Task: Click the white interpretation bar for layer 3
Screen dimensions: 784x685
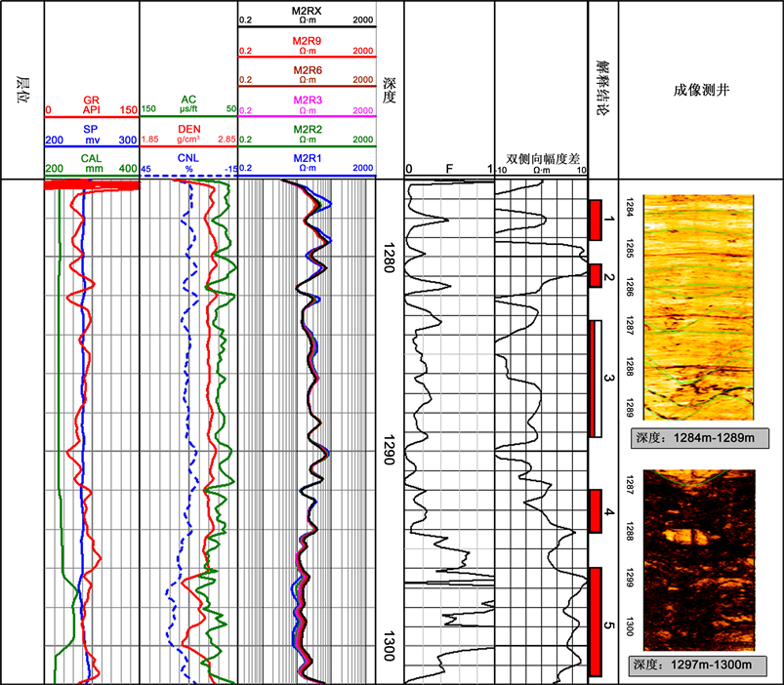Action: tap(596, 378)
